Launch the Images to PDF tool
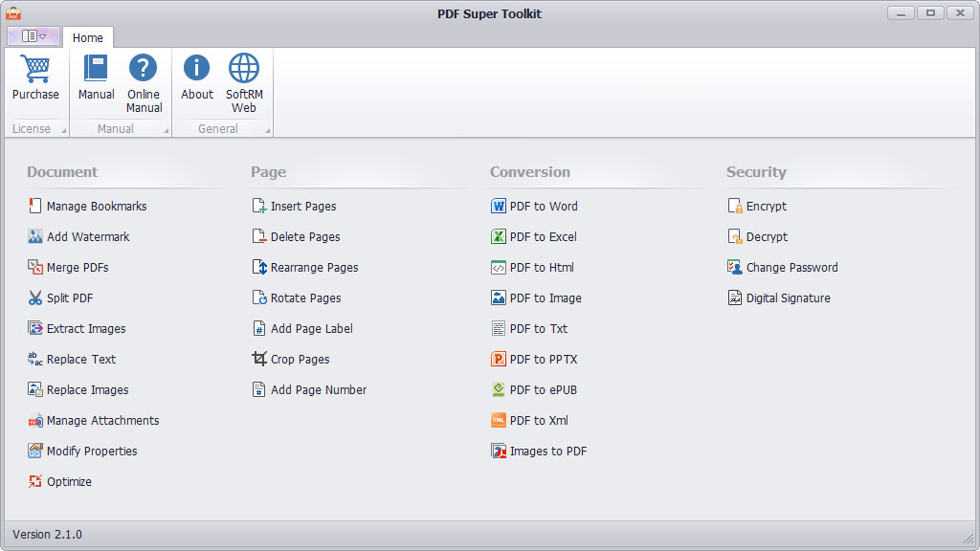Viewport: 980px width, 551px height. coord(547,452)
